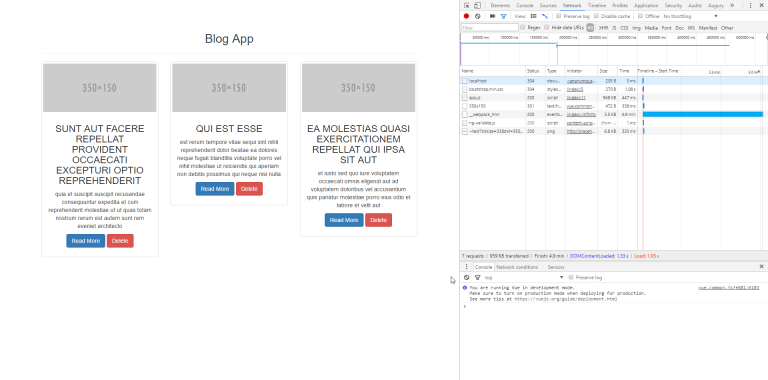Stop recording with the red record button
This screenshot has width=768, height=380.
(466, 16)
